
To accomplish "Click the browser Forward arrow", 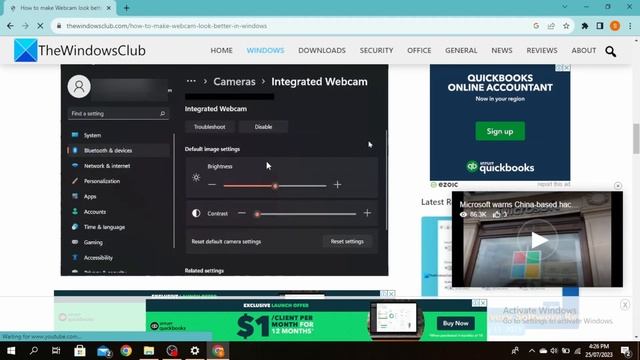I will point(25,26).
